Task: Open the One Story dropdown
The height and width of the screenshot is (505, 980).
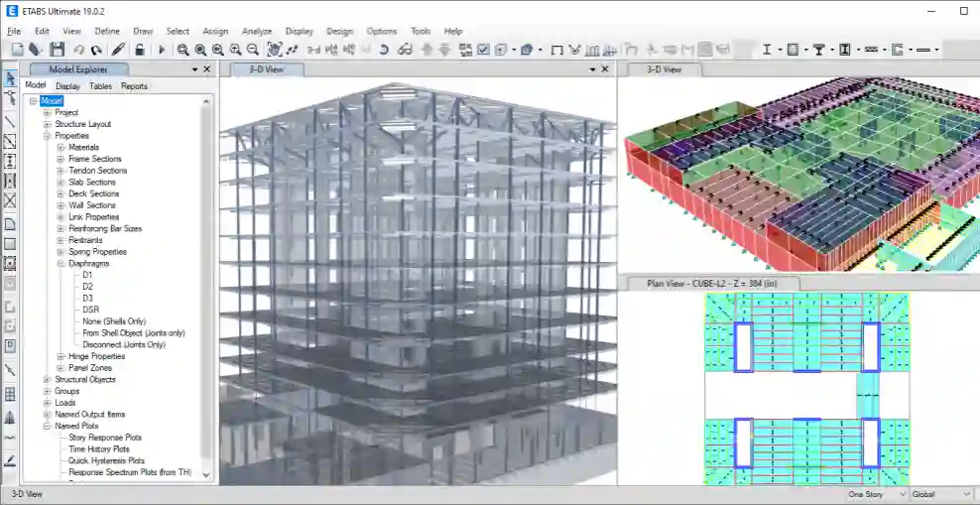Action: coord(876,494)
